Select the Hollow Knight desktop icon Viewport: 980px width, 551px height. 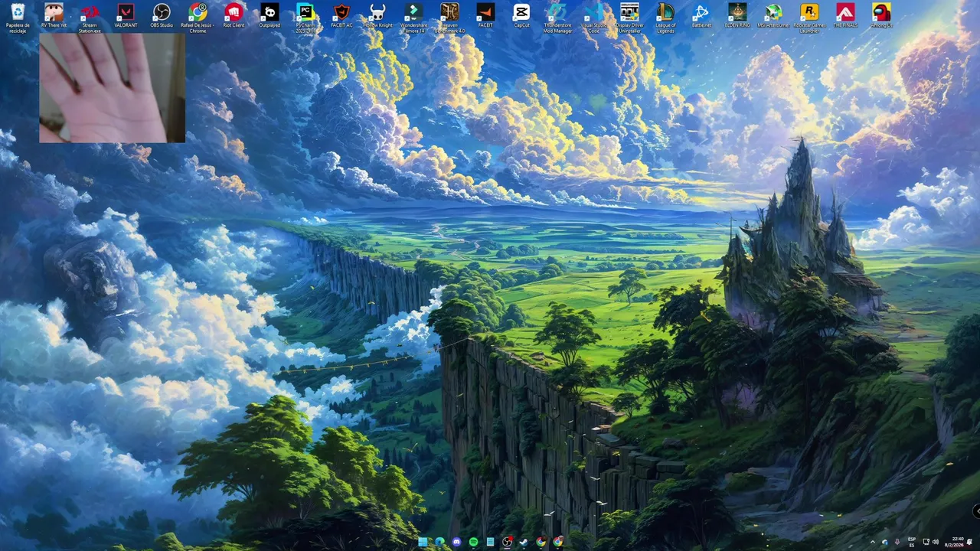pyautogui.click(x=377, y=15)
